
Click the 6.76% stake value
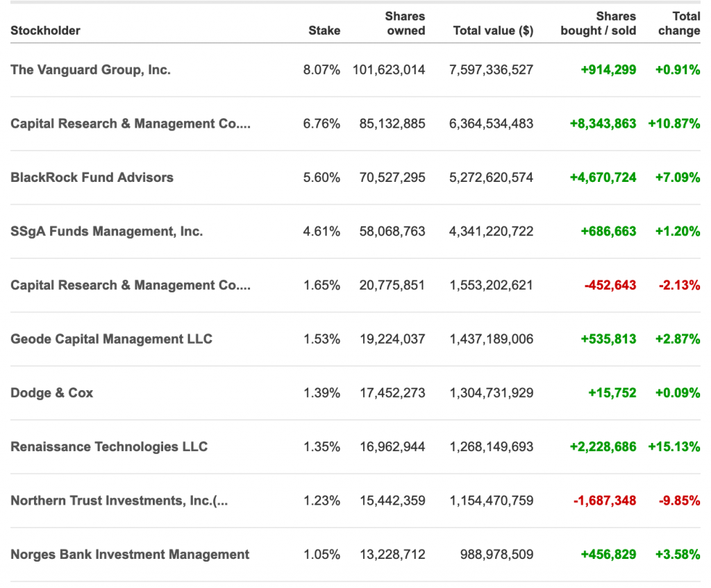[x=321, y=124]
